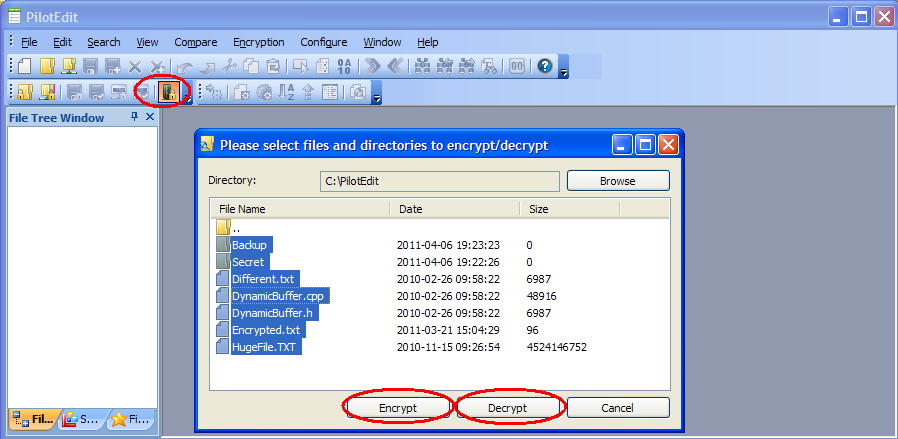Click the date 2011-03-21 15:04:29
898x439 pixels.
tap(448, 330)
